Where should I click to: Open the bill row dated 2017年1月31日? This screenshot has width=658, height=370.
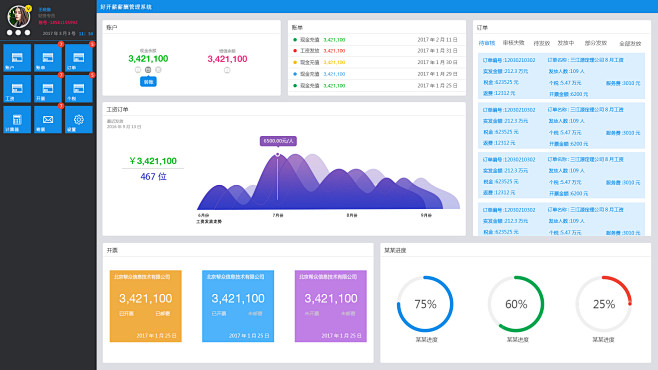pos(376,51)
